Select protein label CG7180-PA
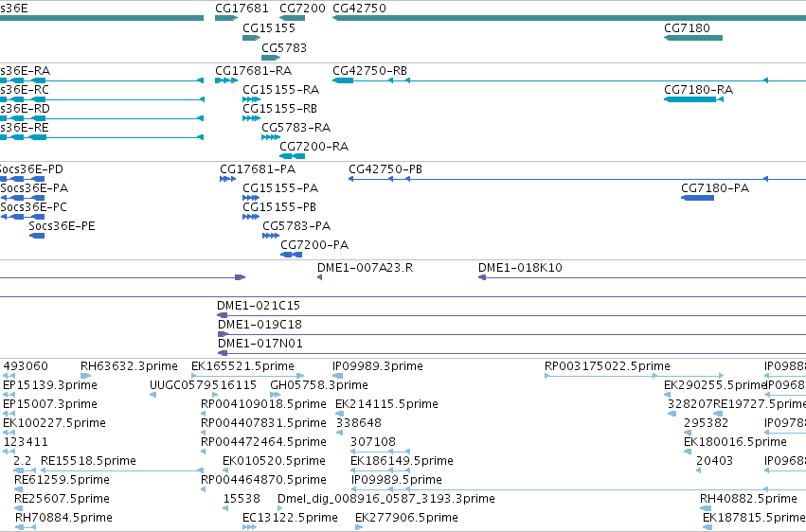806x532 pixels. click(x=715, y=188)
